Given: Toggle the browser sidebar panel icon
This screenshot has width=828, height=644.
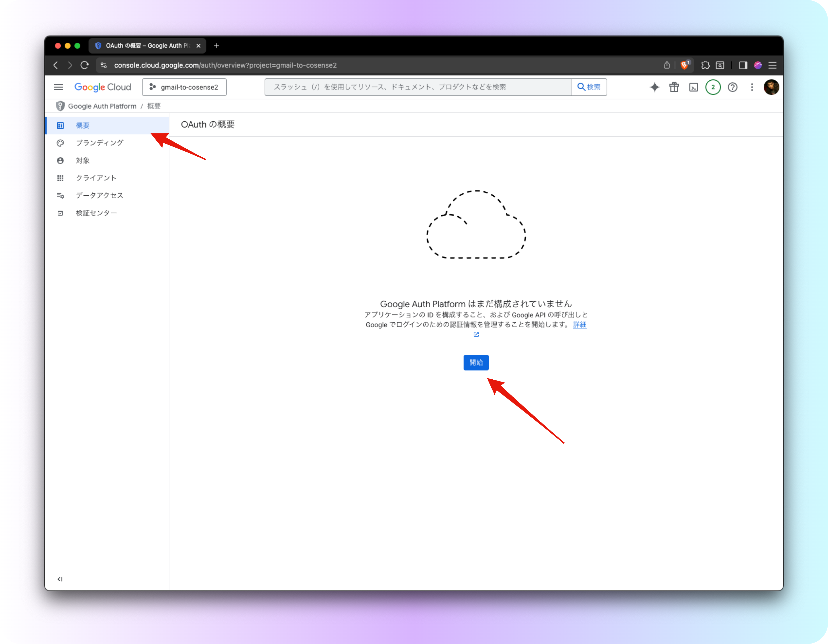Looking at the screenshot, I should coord(743,65).
